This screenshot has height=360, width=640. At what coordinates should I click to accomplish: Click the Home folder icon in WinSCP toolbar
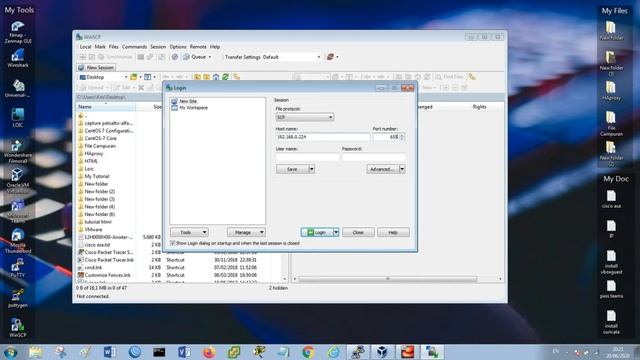click(x=216, y=77)
